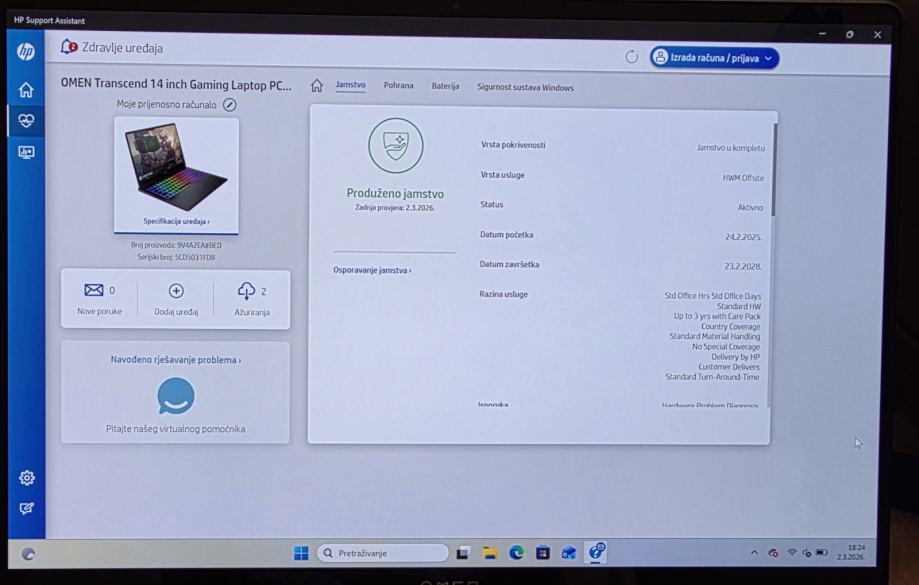Viewport: 919px width, 585px height.
Task: Switch to the Baterija tab
Action: (445, 86)
